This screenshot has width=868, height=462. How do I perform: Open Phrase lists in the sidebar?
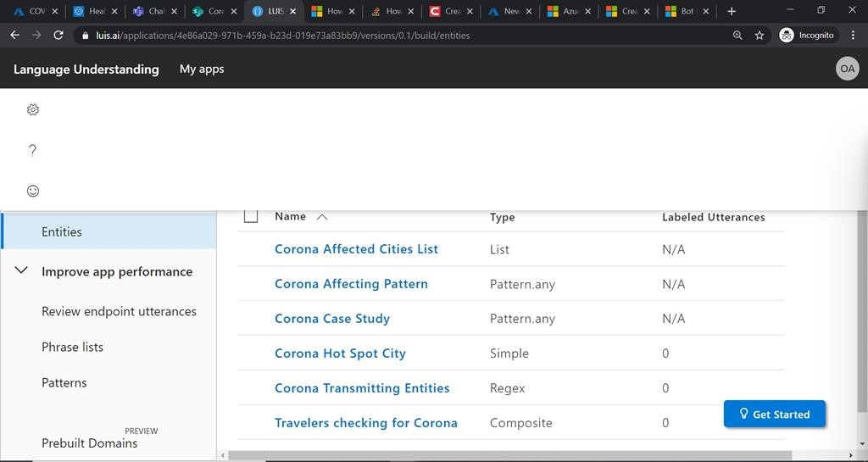(x=73, y=347)
